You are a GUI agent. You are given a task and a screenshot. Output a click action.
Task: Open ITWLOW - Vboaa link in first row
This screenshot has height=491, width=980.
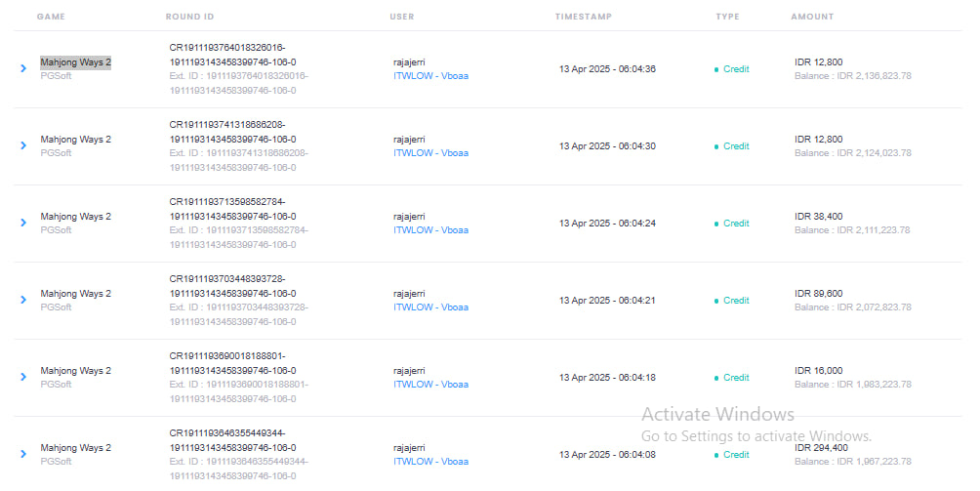tap(430, 76)
